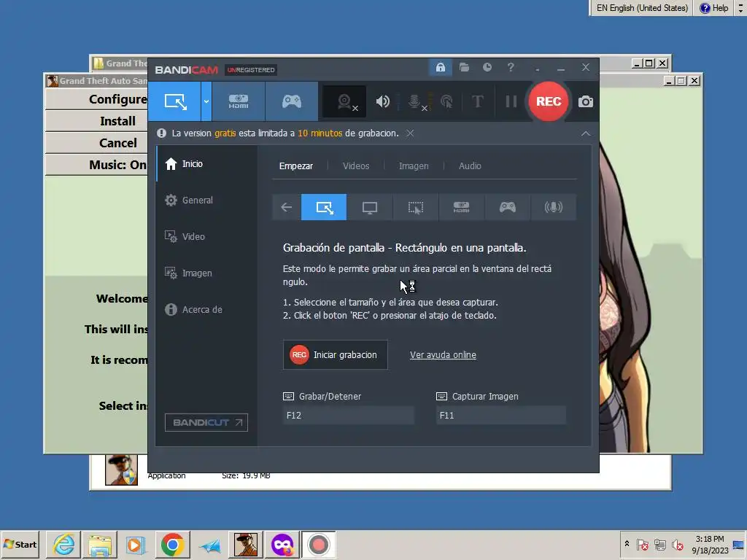Open the scheduled recording clock icon
The width and height of the screenshot is (747, 560).
[x=487, y=68]
